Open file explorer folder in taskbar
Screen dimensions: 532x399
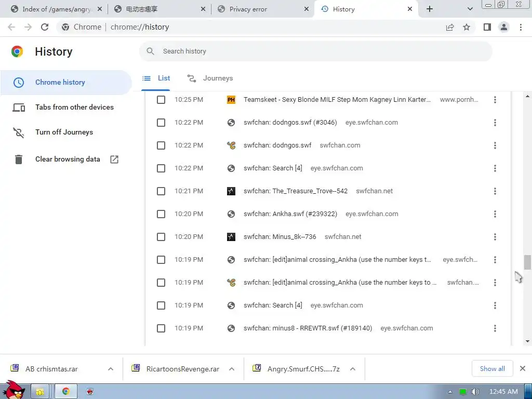[x=40, y=392]
